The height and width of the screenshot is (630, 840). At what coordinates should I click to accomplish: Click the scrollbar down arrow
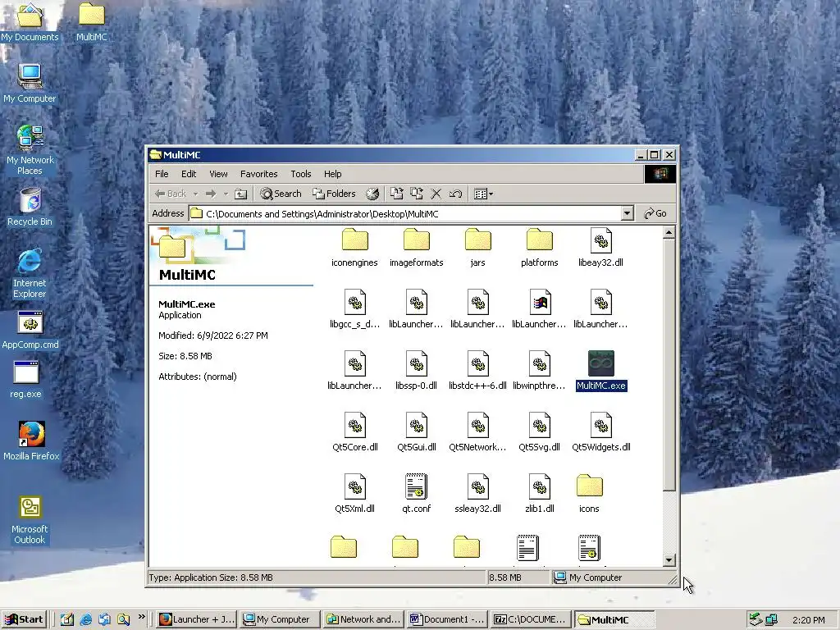[x=669, y=560]
